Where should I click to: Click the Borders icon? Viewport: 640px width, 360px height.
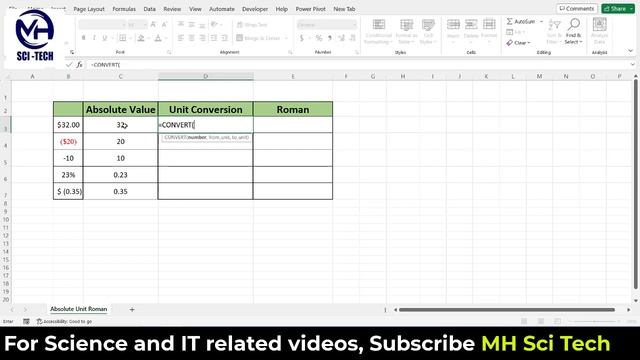coord(122,38)
